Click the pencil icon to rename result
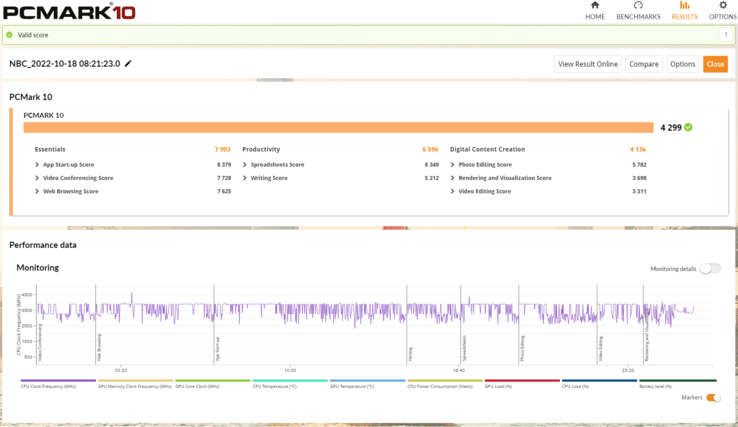 128,63
